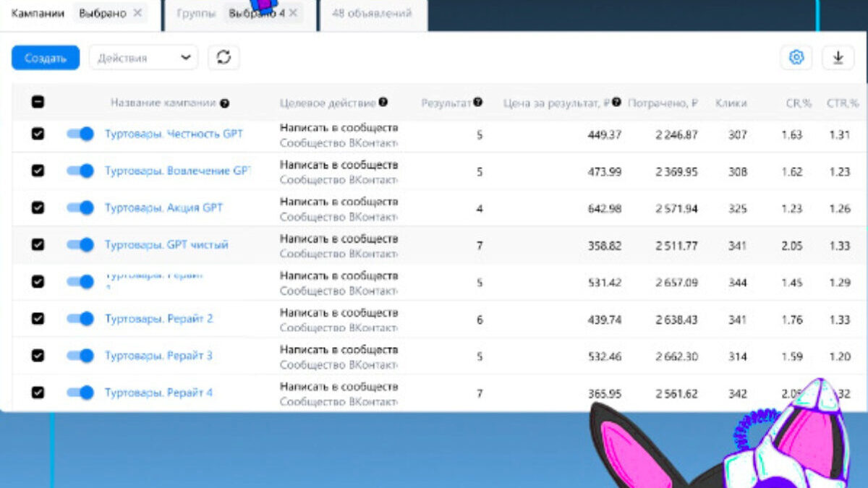
Task: Toggle the select-all checkbox in table header
Action: [38, 103]
